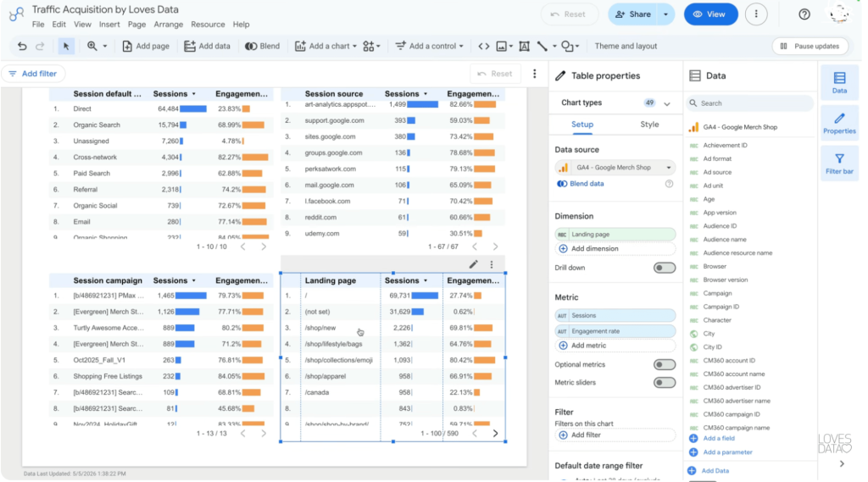Open the Image dropdown arrow
This screenshot has height=482, width=868.
click(511, 46)
